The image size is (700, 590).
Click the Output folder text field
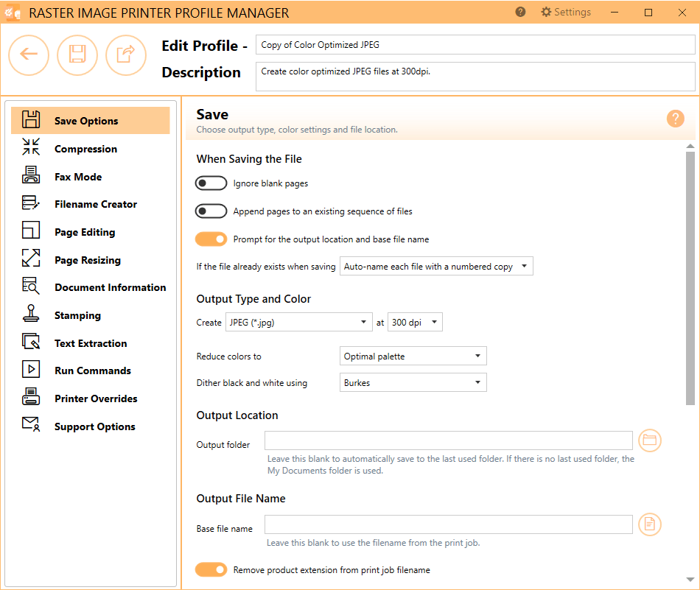point(449,440)
